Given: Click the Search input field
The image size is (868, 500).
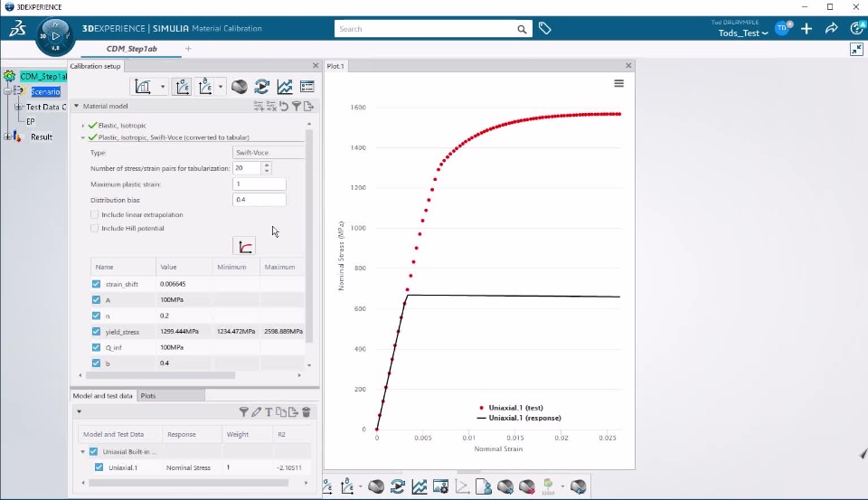Looking at the screenshot, I should click(425, 29).
